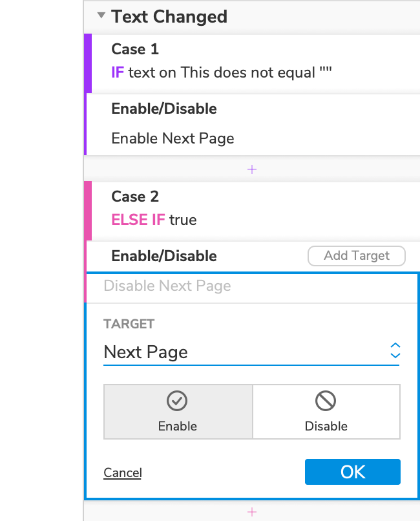Open the ELSE IF true condition

(x=154, y=220)
